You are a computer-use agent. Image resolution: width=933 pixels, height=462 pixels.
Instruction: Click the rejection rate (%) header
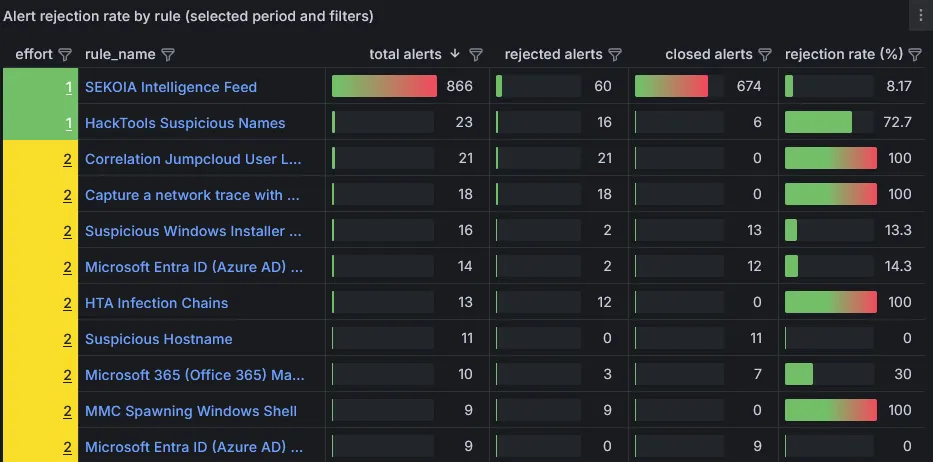pyautogui.click(x=844, y=54)
